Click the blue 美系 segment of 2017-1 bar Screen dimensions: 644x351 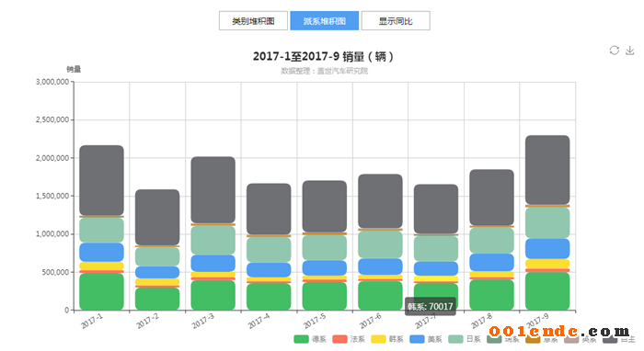point(101,252)
